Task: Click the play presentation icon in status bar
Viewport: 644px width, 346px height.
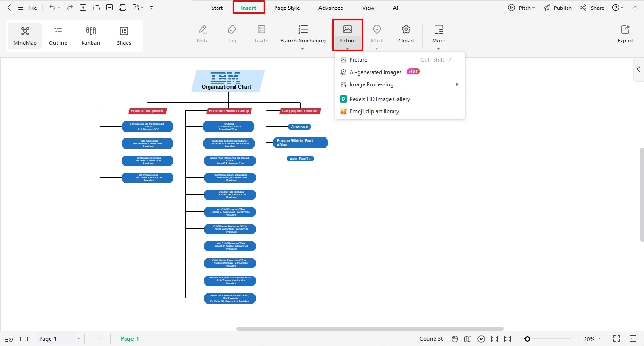Action: 481,339
